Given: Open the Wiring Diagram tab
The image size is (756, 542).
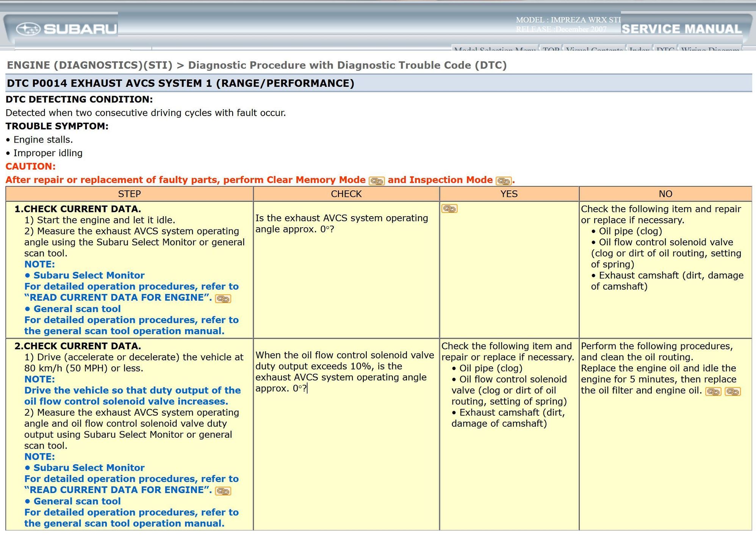Looking at the screenshot, I should [x=710, y=49].
